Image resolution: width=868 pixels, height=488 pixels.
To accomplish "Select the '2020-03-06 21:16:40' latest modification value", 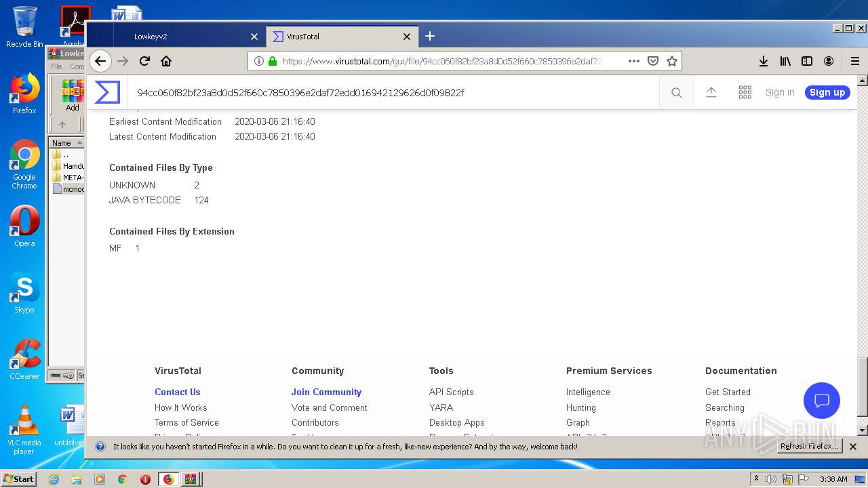I will (275, 136).
